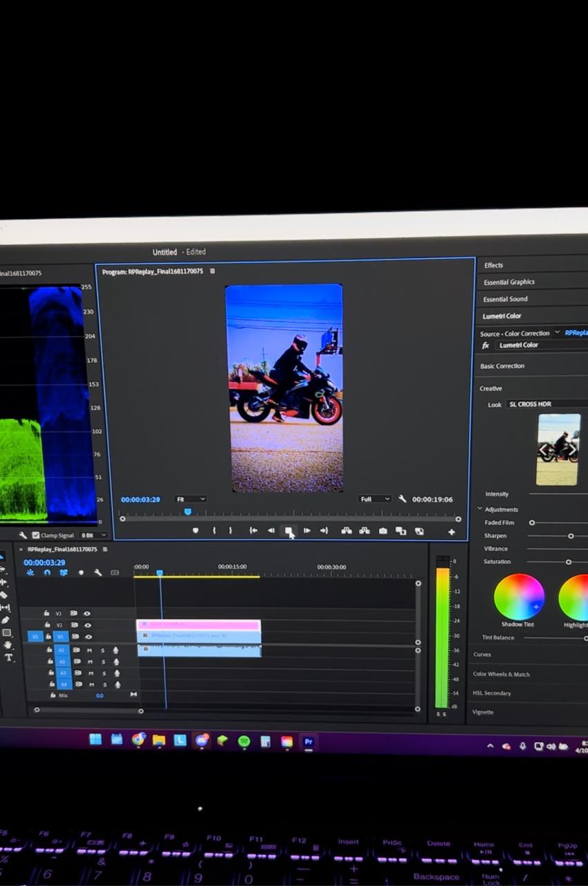Screen dimensions: 588x886
Task: Toggle the Clamp Signal checkbox
Action: point(36,535)
